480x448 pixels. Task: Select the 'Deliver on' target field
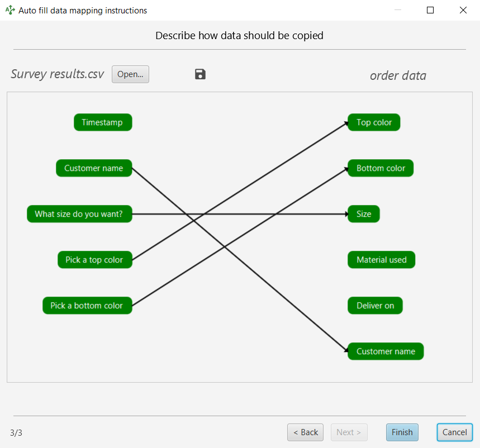375,306
